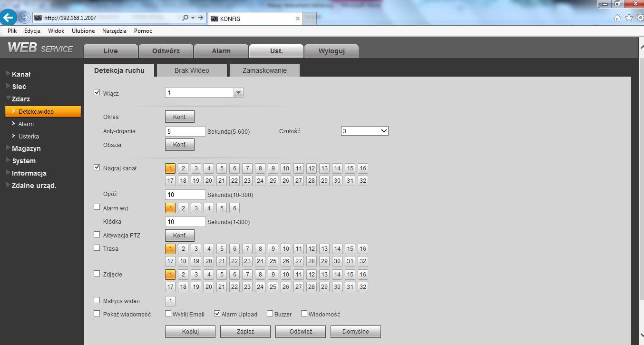Viewport: 644px width, 345px height.
Task: Expand the System sidebar section
Action: 24,161
